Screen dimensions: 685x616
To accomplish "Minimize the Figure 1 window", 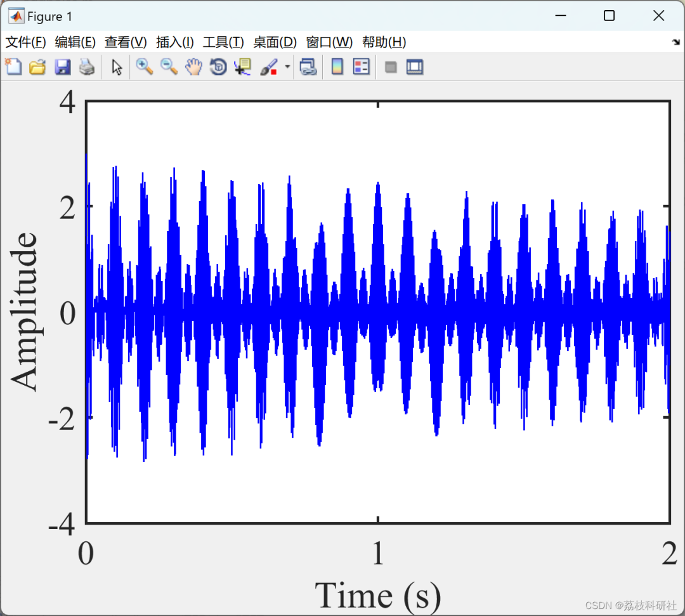I will click(x=561, y=16).
